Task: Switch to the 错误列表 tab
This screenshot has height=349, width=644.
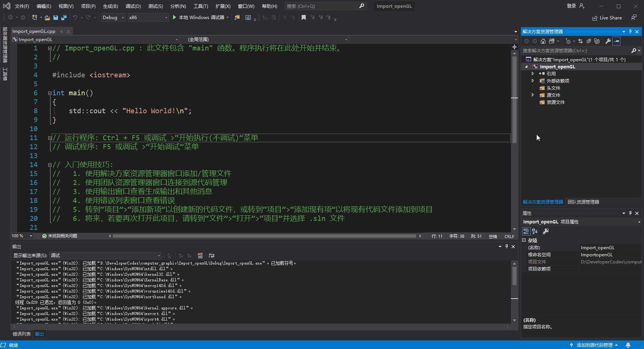Action: [x=21, y=334]
